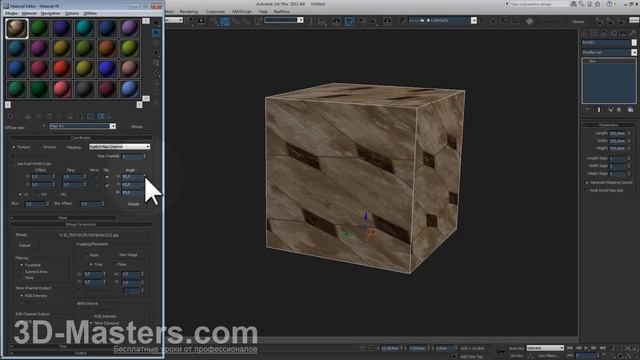Click the Rotate button in Coordinates
640x360 pixels.
tap(133, 204)
